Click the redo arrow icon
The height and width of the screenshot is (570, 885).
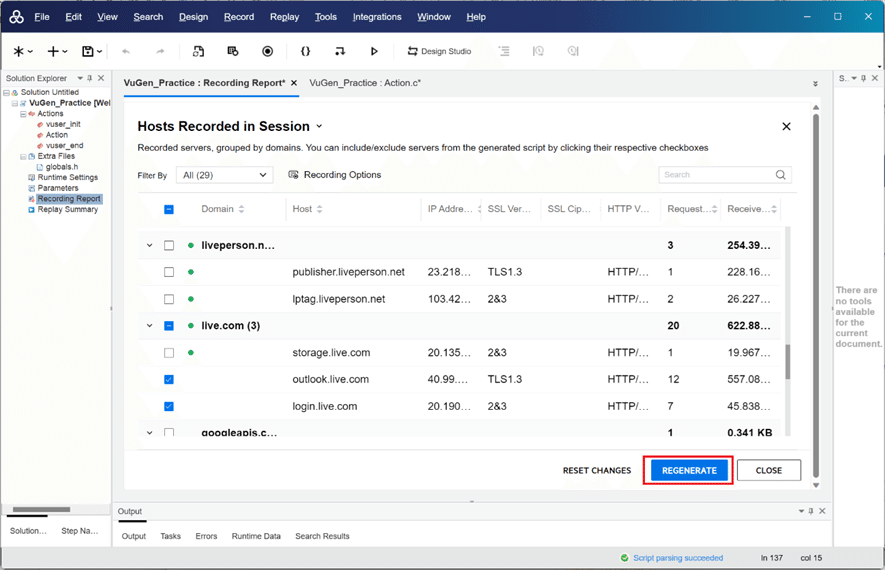[x=160, y=51]
